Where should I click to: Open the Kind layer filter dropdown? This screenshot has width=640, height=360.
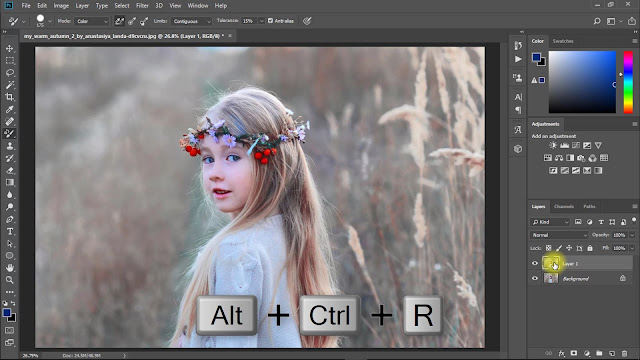tap(550, 222)
